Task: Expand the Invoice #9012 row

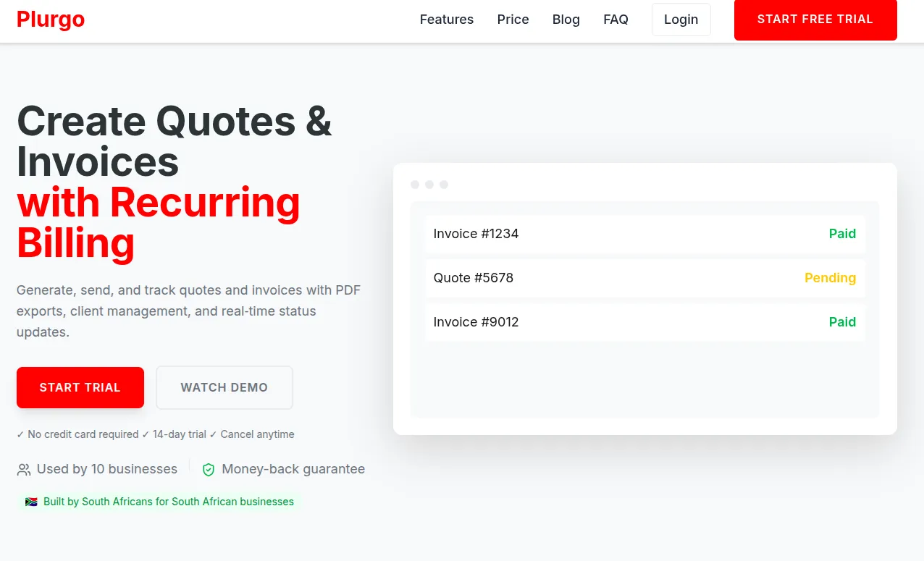Action: click(x=644, y=322)
